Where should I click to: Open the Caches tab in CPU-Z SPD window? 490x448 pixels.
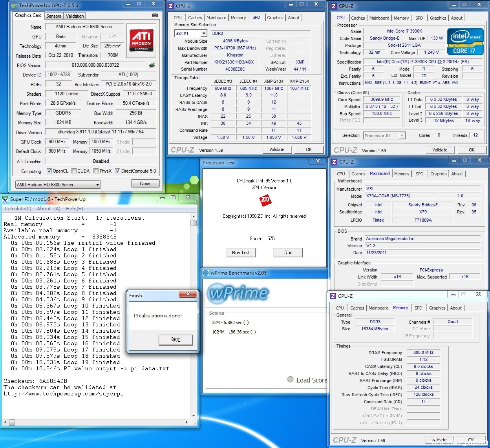(x=195, y=18)
